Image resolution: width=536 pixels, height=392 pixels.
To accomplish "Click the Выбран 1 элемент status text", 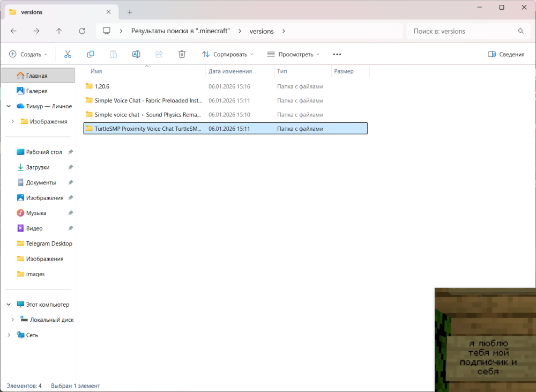I will tap(75, 386).
